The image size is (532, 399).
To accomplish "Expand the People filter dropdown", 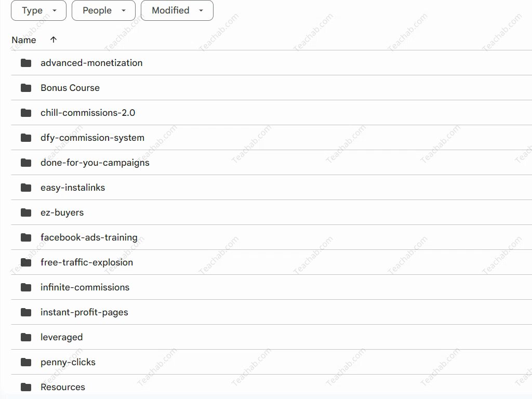I will [103, 10].
